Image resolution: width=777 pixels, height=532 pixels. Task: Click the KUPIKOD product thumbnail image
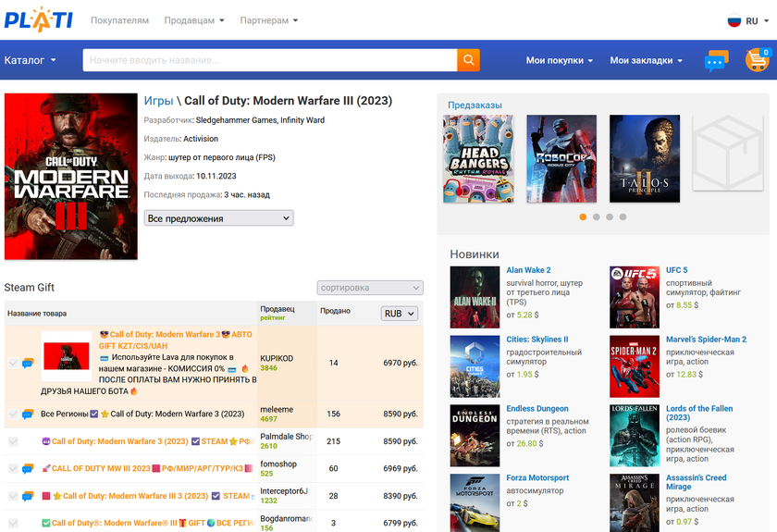coord(67,356)
